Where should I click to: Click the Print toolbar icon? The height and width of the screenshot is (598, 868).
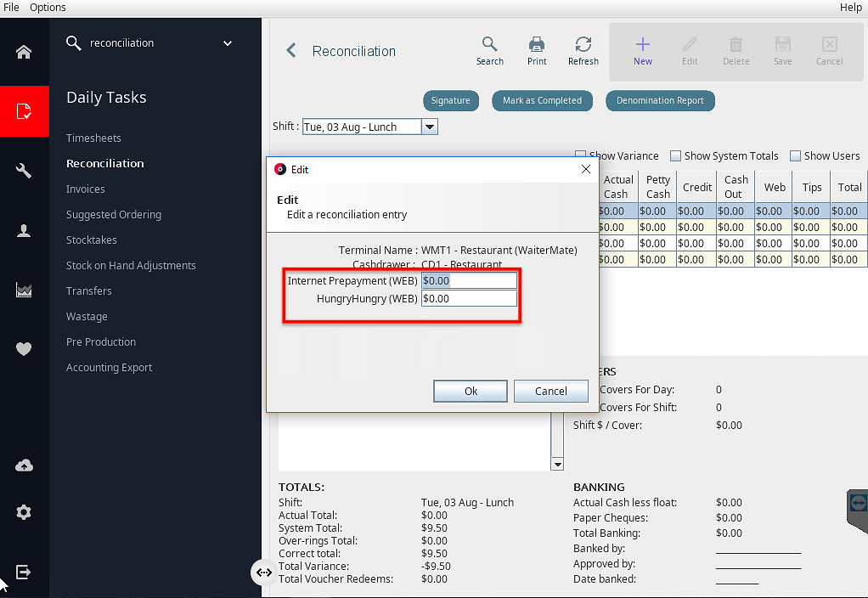537,51
